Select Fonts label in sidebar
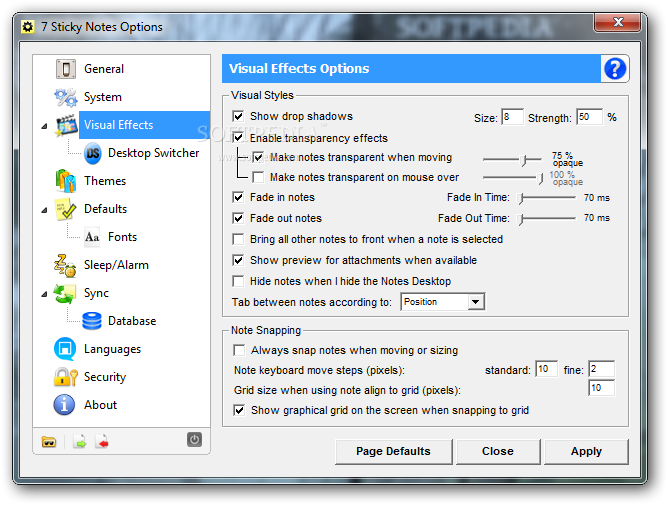The height and width of the screenshot is (505, 668). pyautogui.click(x=122, y=237)
